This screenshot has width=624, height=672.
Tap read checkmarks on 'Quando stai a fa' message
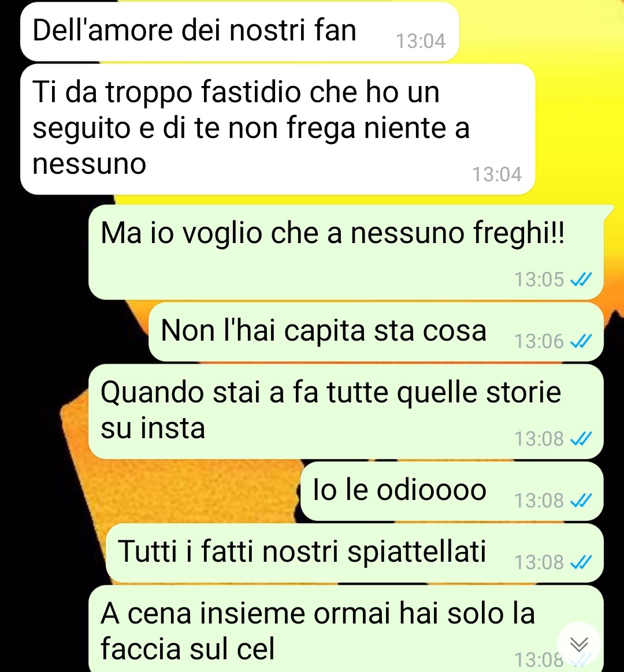[581, 439]
